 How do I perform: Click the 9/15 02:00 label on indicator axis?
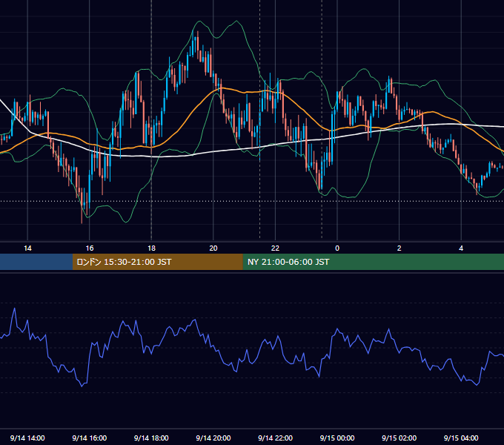pos(399,438)
